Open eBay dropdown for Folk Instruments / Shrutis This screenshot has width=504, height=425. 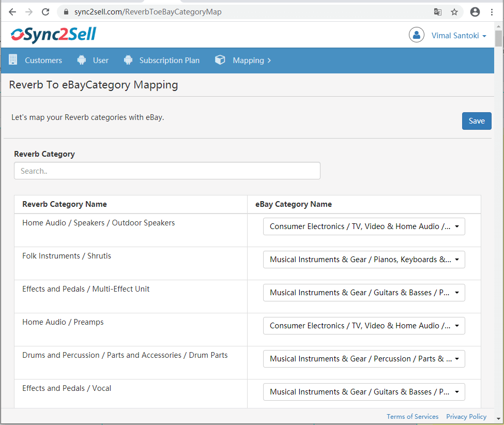click(x=364, y=260)
